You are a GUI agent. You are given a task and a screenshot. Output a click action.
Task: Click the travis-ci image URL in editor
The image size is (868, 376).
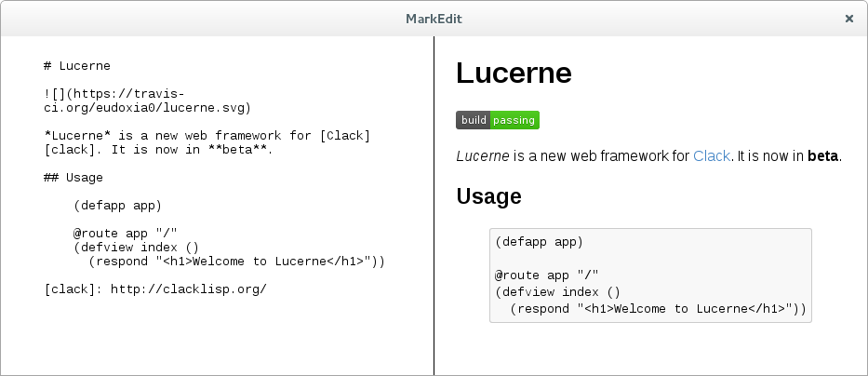(x=147, y=101)
